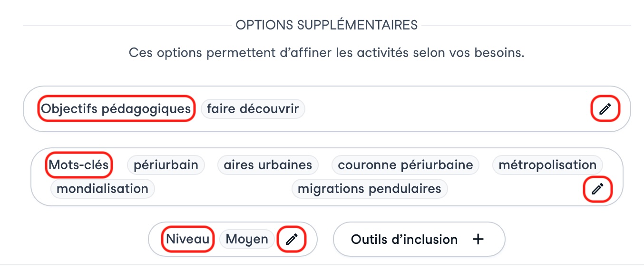The height and width of the screenshot is (271, 644).
Task: Click the edit pencil next to Niveau
Action: (292, 239)
